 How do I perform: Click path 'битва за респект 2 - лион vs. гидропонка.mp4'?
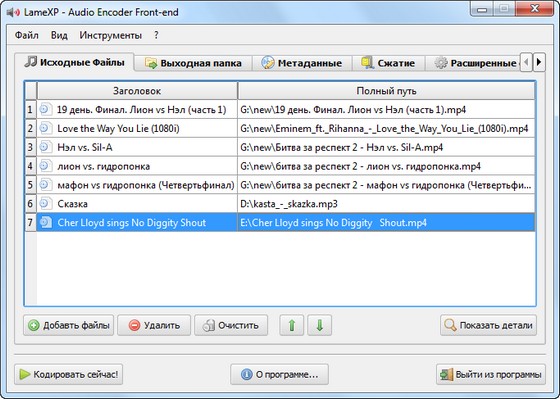point(360,166)
